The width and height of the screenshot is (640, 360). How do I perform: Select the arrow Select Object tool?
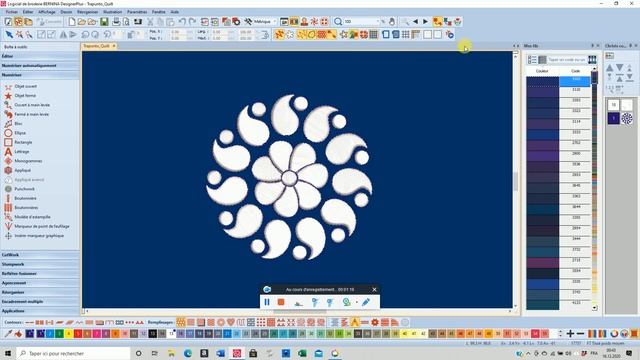click(x=9, y=35)
